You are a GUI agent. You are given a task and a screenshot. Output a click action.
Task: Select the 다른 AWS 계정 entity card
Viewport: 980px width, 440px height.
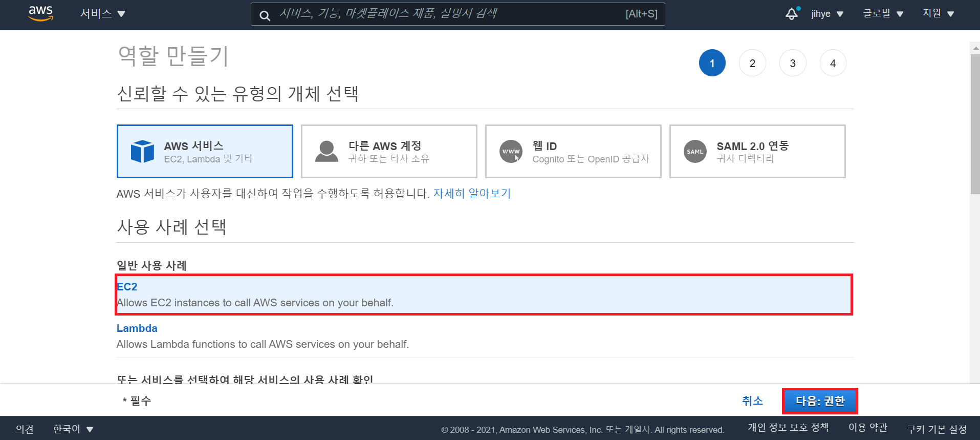pos(389,151)
